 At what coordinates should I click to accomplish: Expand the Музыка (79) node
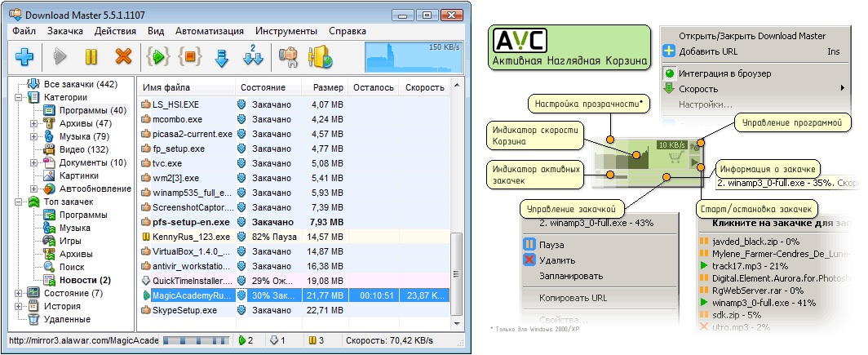[x=34, y=137]
